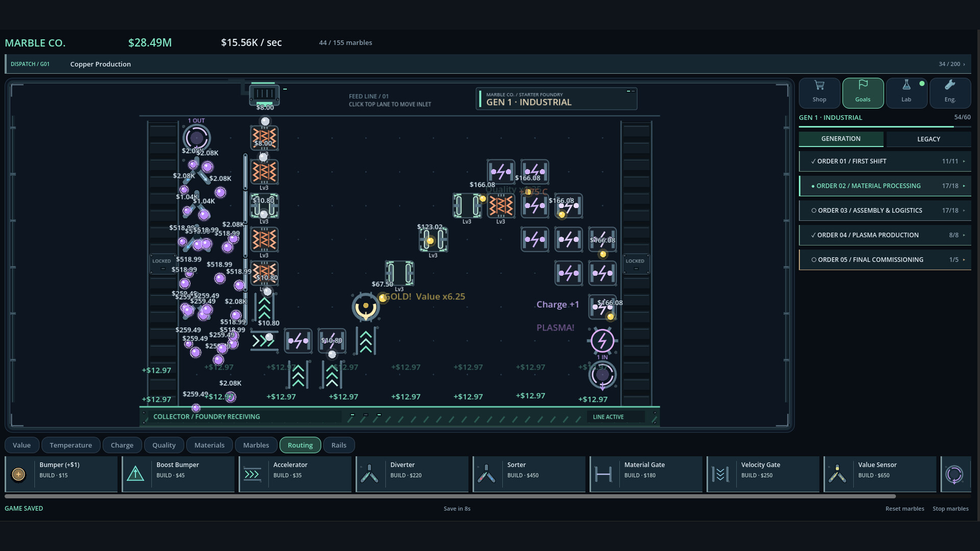Open the Lab flask panel
Viewport: 980px width, 551px height.
click(906, 93)
